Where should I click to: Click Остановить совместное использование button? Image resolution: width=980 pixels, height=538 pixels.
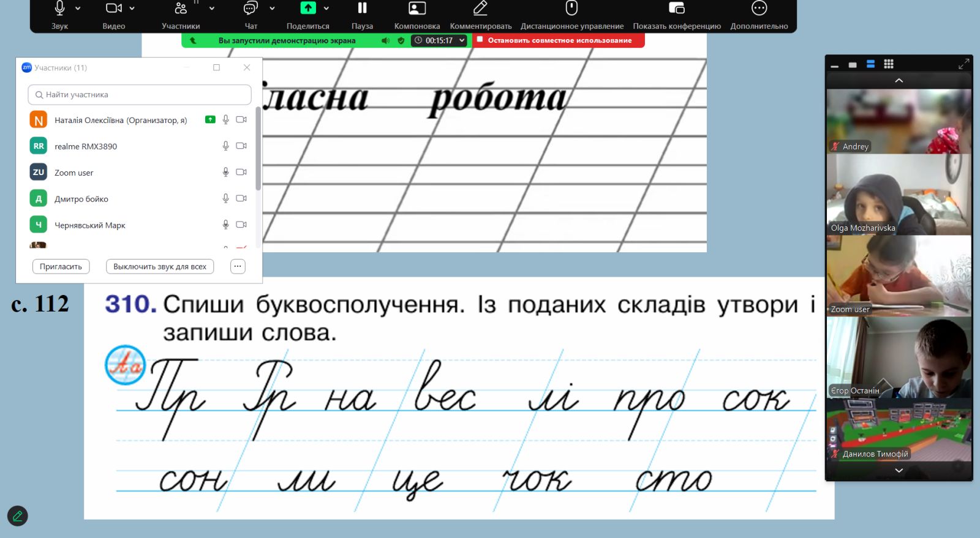tap(558, 40)
